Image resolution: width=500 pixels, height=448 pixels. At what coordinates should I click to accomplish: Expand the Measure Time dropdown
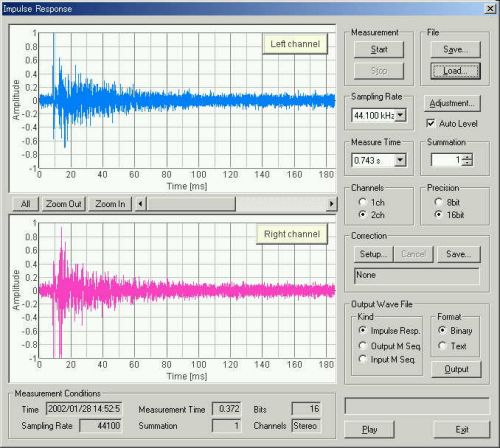[x=400, y=160]
